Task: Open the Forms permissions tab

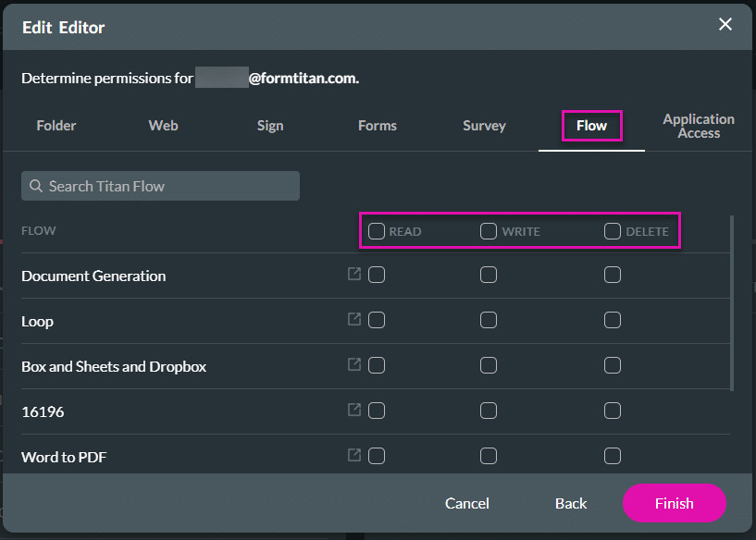Action: click(x=378, y=126)
